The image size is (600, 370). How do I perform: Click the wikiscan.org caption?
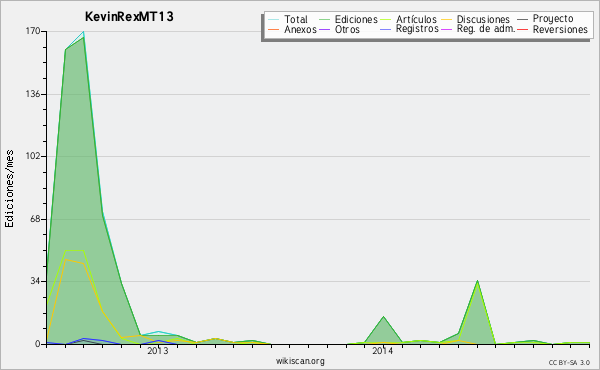click(x=300, y=361)
